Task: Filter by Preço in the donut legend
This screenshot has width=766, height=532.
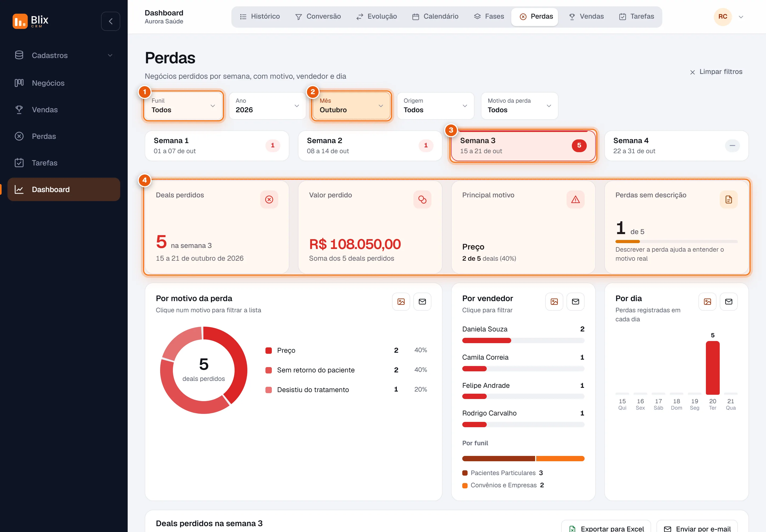Action: (346, 350)
